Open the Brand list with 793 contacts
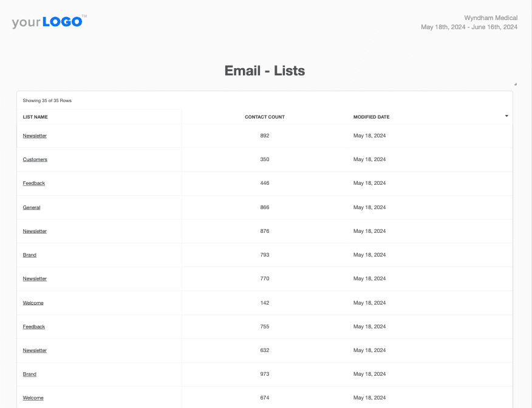Viewport: 532px width, 408px height. tap(29, 255)
